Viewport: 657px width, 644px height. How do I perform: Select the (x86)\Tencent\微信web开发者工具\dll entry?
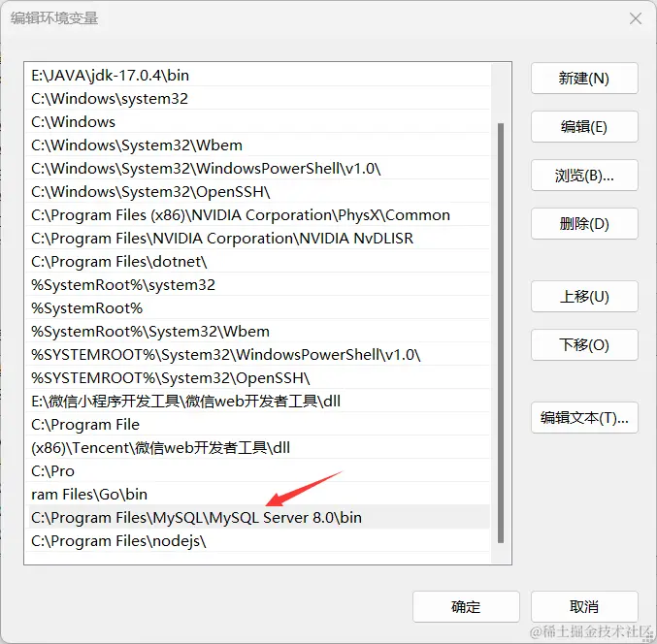click(258, 448)
